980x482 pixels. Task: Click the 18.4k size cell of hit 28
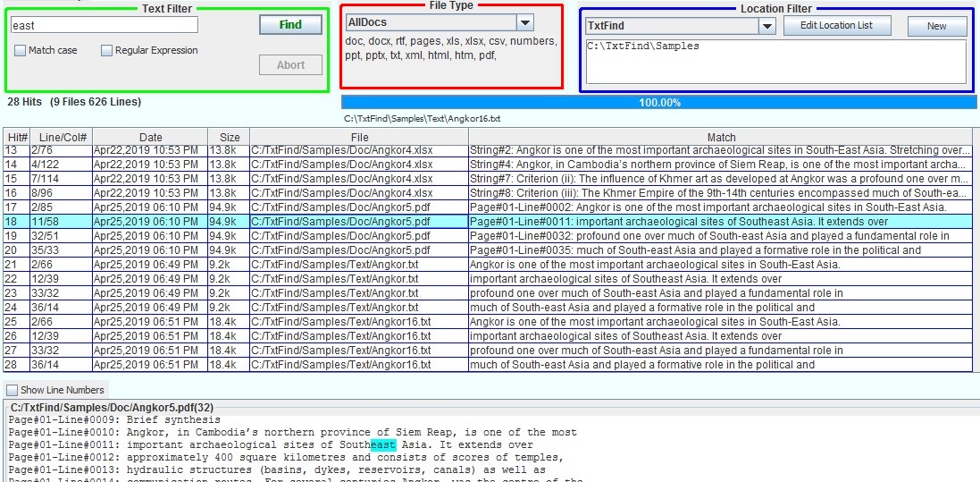pos(229,365)
